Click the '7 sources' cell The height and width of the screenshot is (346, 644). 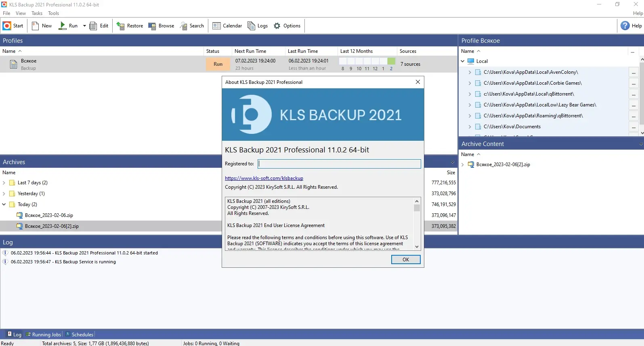click(x=410, y=64)
